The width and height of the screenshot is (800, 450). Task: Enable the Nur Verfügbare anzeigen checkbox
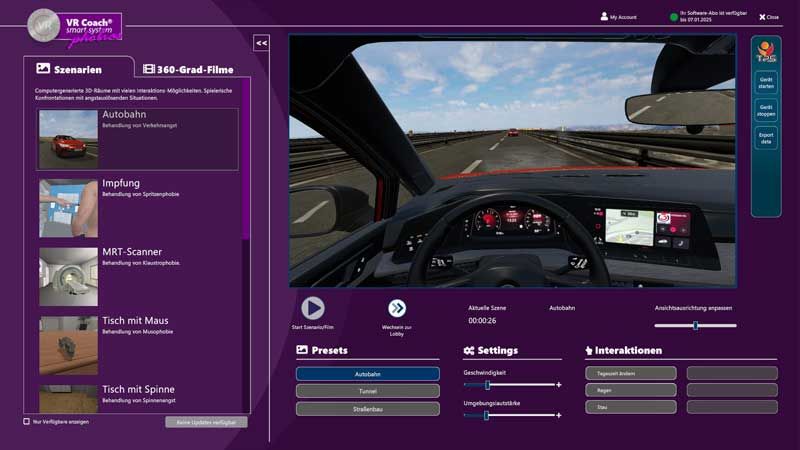[27, 421]
